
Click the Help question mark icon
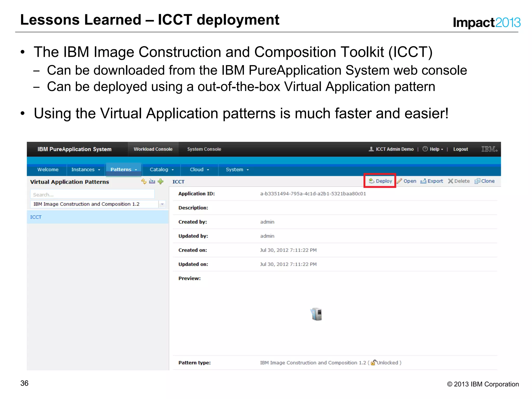coord(425,149)
